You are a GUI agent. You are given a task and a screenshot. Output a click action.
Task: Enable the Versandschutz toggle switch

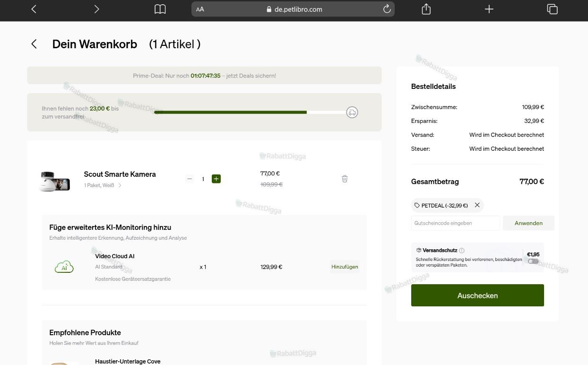tap(533, 261)
